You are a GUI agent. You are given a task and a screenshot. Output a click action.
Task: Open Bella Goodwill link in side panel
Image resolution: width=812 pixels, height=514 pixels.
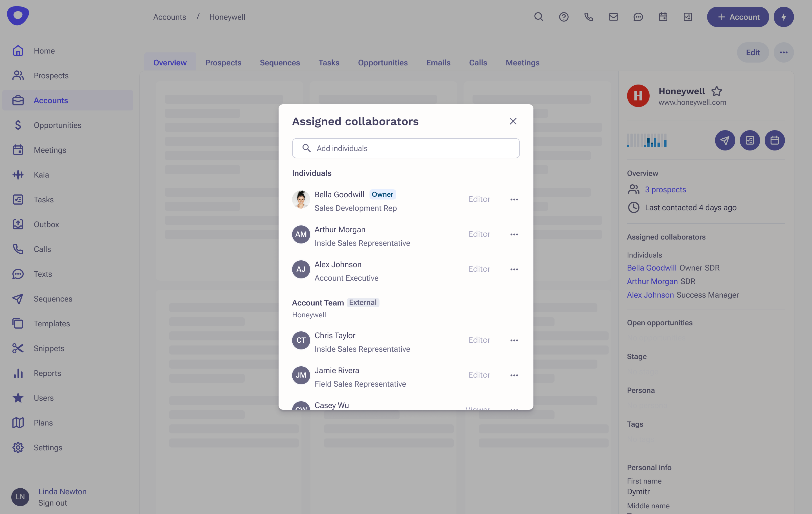click(x=652, y=268)
